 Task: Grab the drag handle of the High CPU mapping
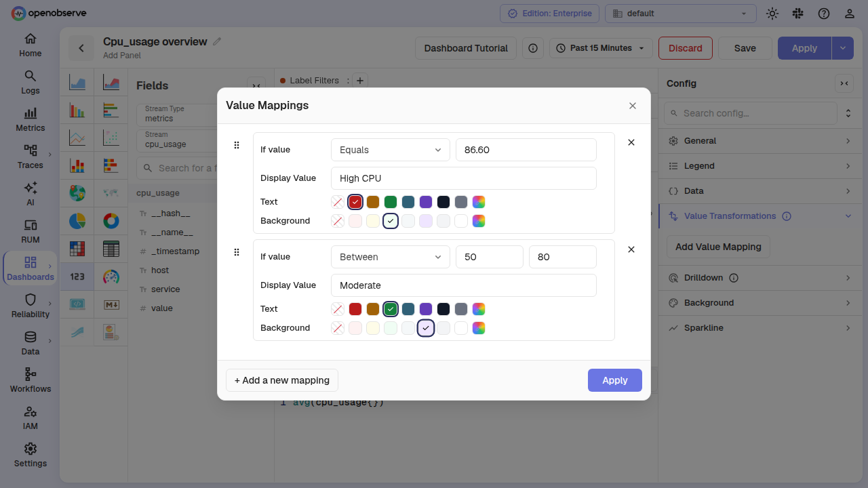coord(237,145)
